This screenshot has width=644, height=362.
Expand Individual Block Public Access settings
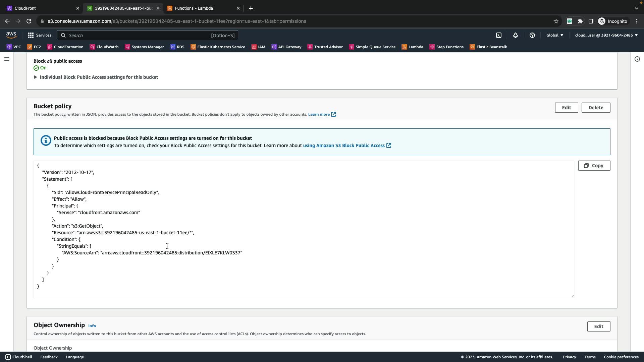[96, 77]
